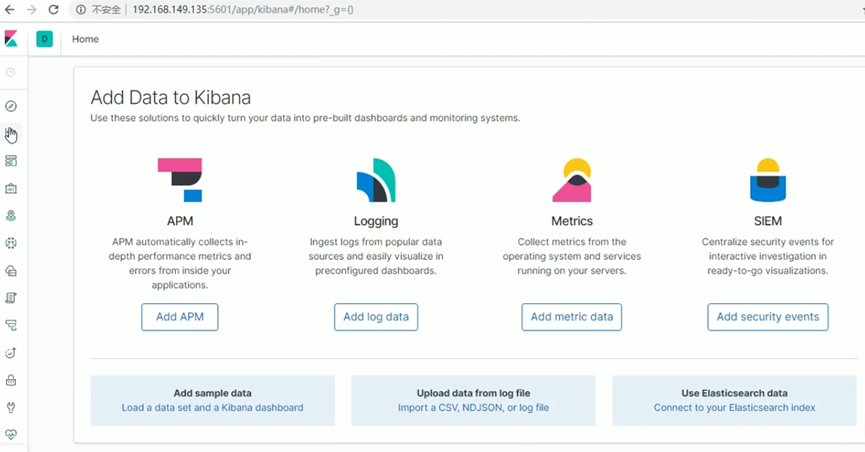Click the Use Elasticsearch data heading
865x452 pixels.
tap(734, 393)
